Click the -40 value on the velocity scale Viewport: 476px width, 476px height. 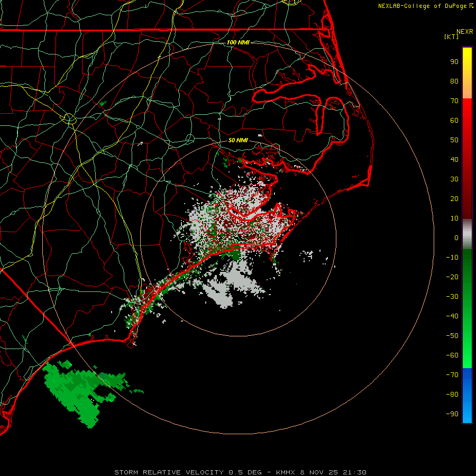452,316
